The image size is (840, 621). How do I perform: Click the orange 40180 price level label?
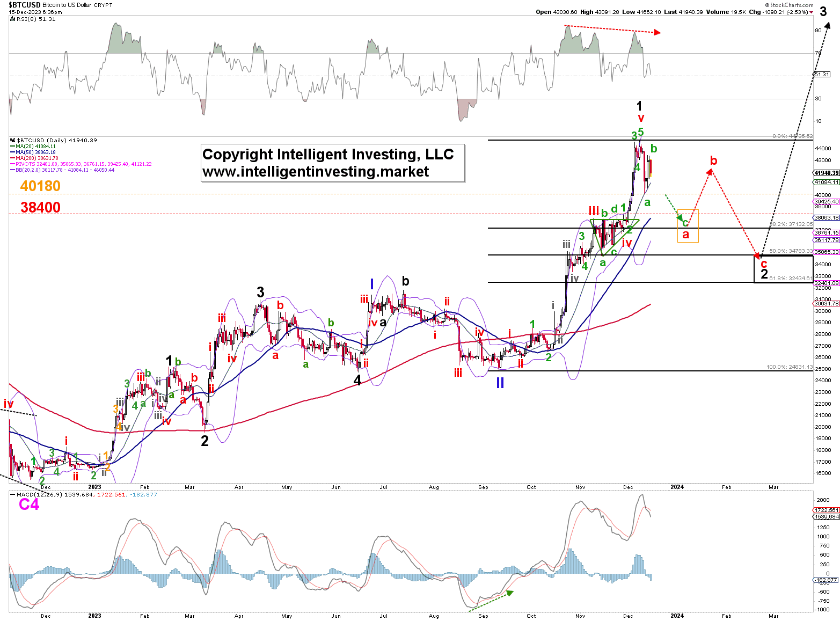[x=40, y=186]
